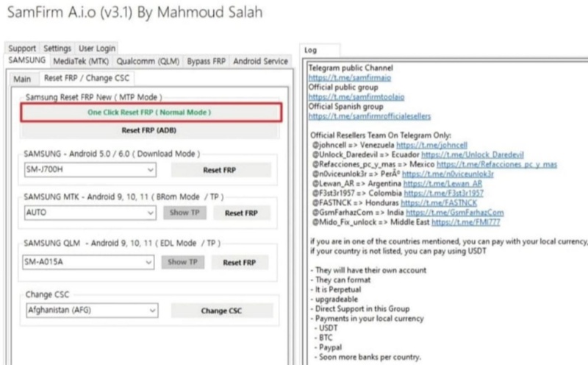This screenshot has height=365, width=588.
Task: Select the SAMSUNG tab
Action: (27, 60)
